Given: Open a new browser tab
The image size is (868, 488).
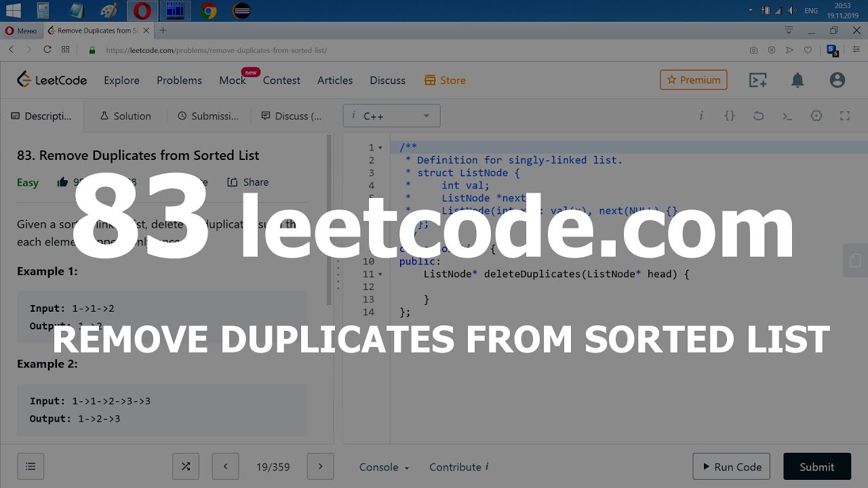Looking at the screenshot, I should (163, 30).
